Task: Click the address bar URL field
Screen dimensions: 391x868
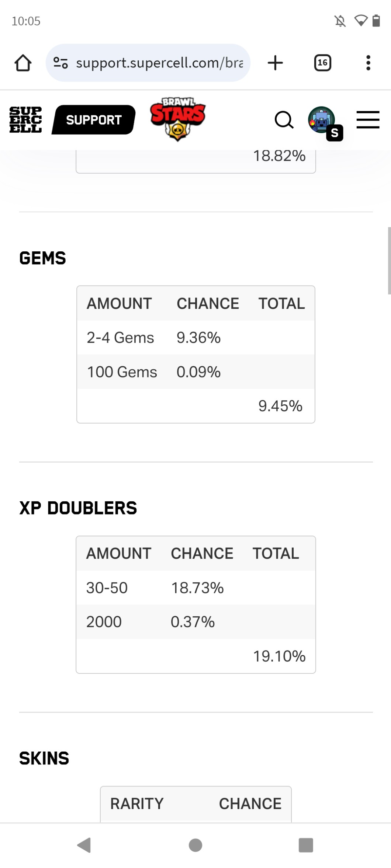Action: tap(159, 63)
